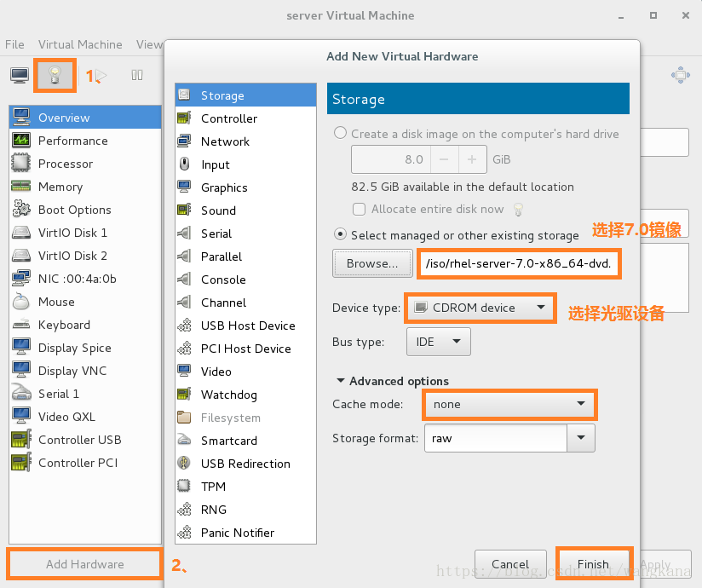
Task: Click the fullscreen arrows icon
Action: pos(680,75)
